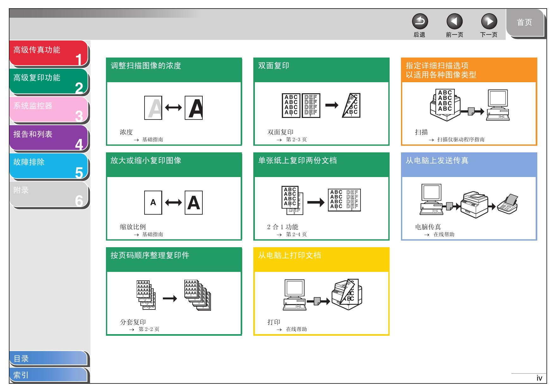Click the collated copies AAAA illustration
Viewport: 555px width, 392px height.
[x=173, y=295]
